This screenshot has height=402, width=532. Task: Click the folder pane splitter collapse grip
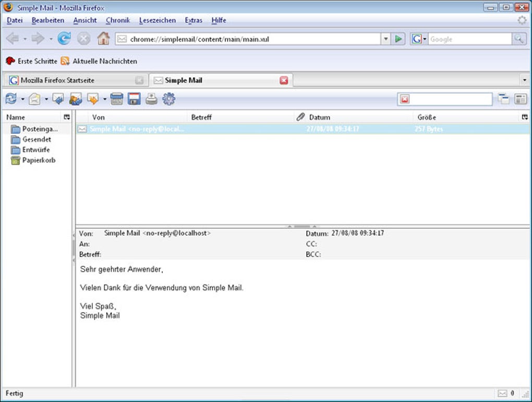click(74, 248)
